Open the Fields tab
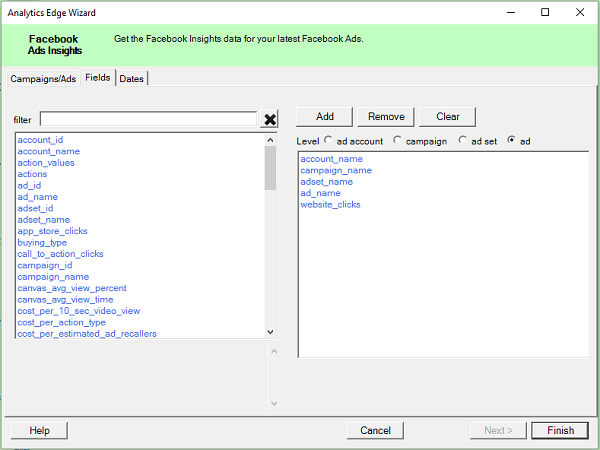 pyautogui.click(x=98, y=78)
